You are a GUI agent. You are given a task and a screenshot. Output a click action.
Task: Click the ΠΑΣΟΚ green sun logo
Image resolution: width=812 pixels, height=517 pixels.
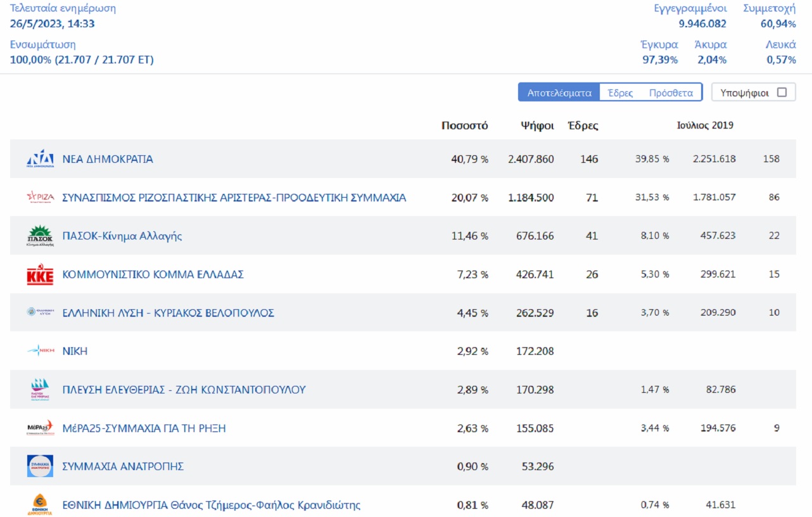40,236
